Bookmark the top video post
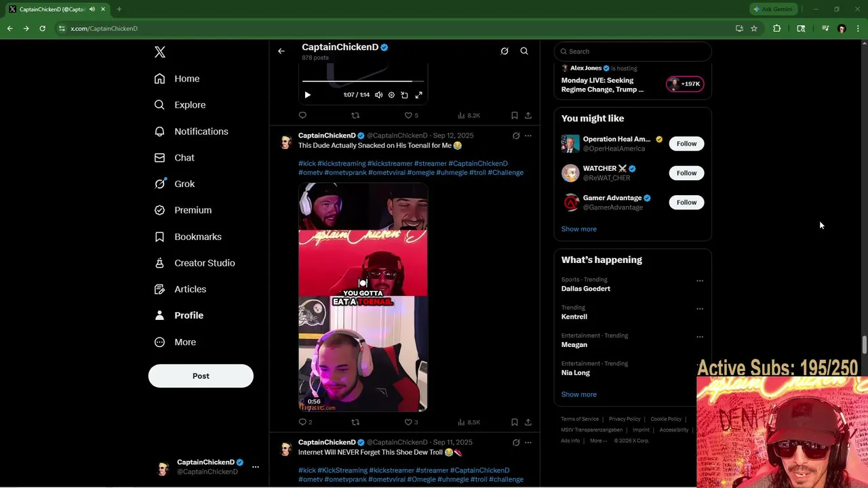This screenshot has width=868, height=488. pos(515,115)
